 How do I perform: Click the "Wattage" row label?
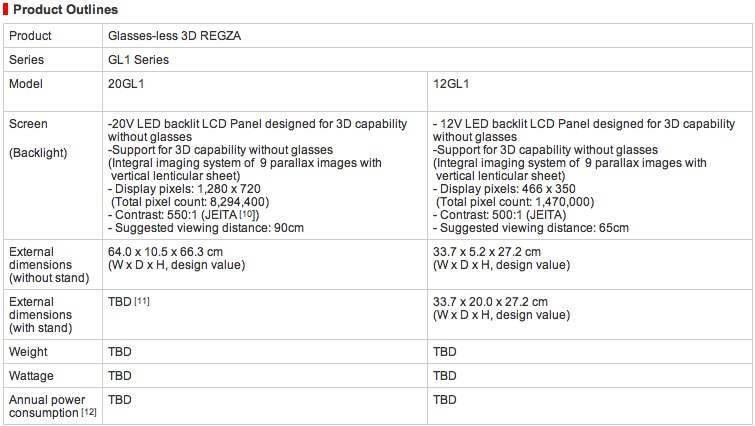(32, 376)
